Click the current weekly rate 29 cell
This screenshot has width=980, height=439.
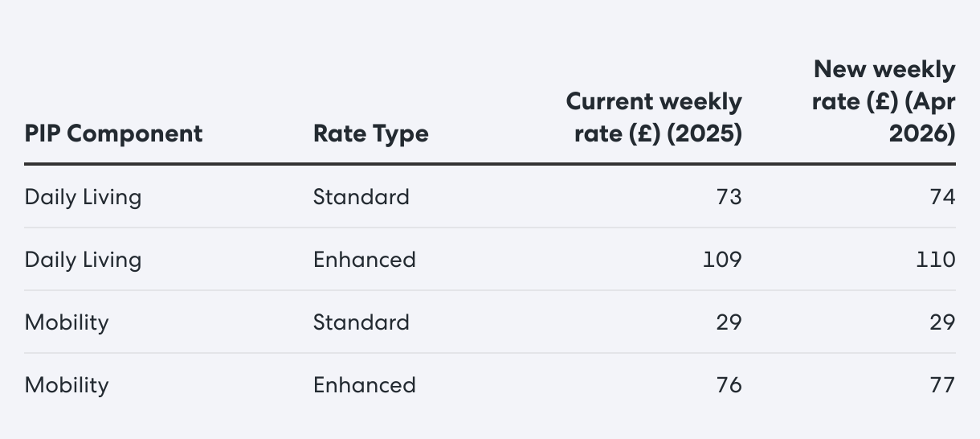(x=729, y=322)
